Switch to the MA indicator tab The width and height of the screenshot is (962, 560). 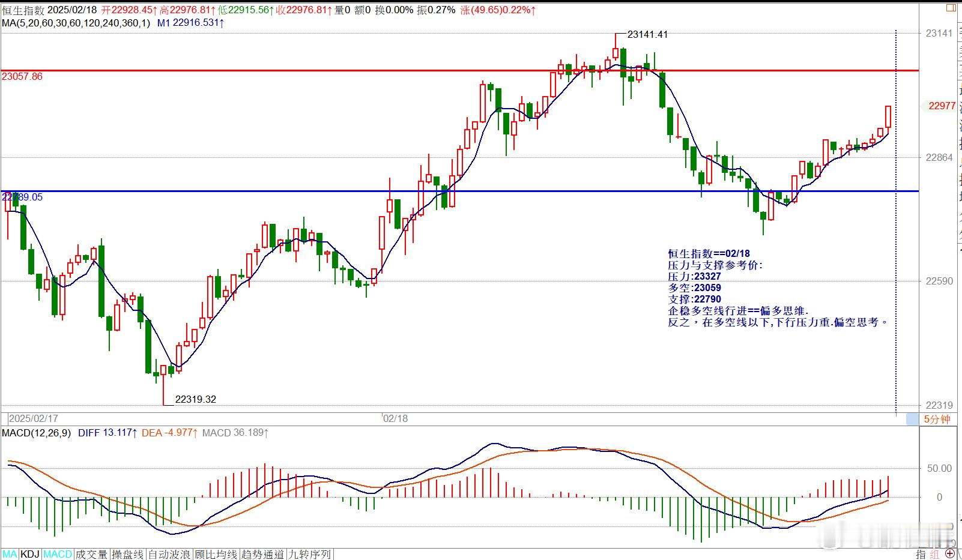pos(10,555)
